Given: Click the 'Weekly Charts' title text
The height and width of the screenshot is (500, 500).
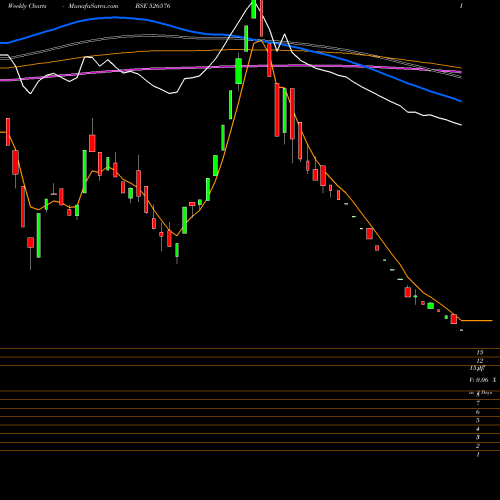Looking at the screenshot, I should coord(27,6).
